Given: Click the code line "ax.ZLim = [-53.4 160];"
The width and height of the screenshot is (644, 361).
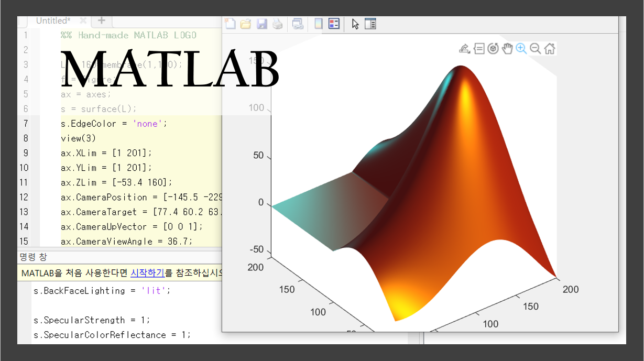Looking at the screenshot, I should (116, 182).
